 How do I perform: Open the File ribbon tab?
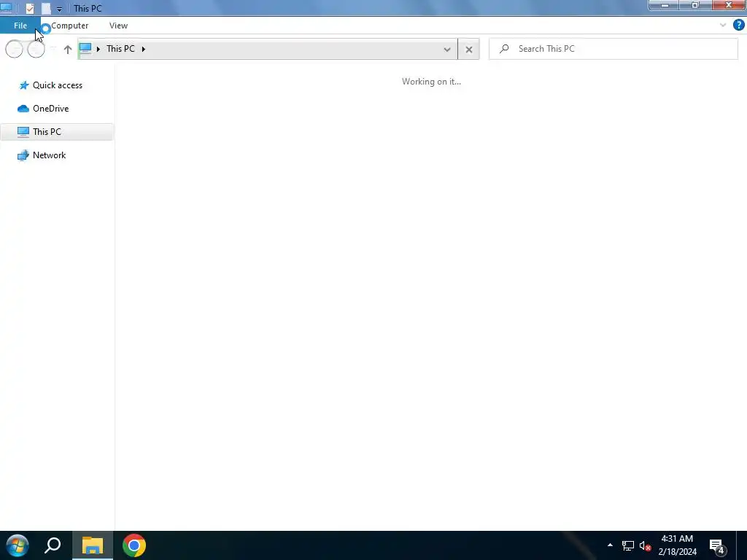[x=20, y=26]
